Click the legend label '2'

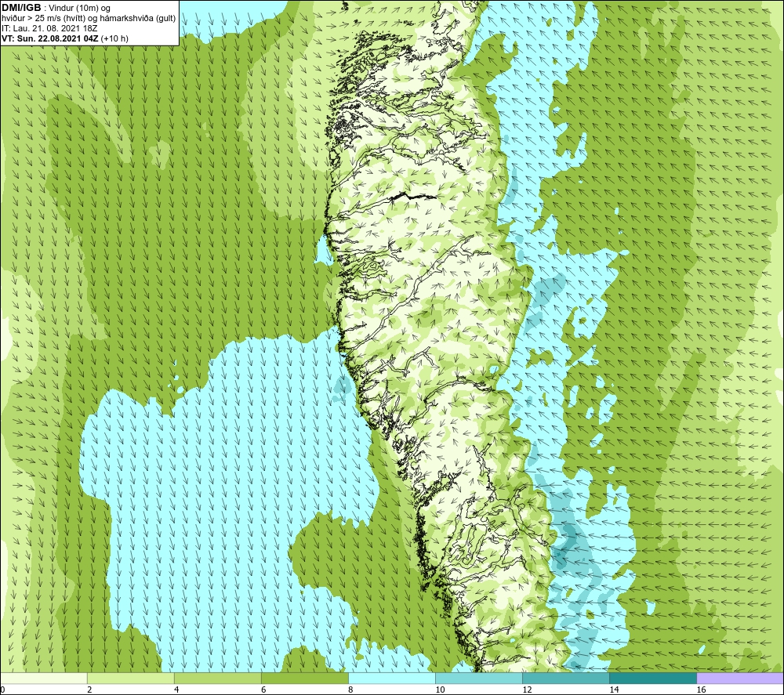[89, 690]
